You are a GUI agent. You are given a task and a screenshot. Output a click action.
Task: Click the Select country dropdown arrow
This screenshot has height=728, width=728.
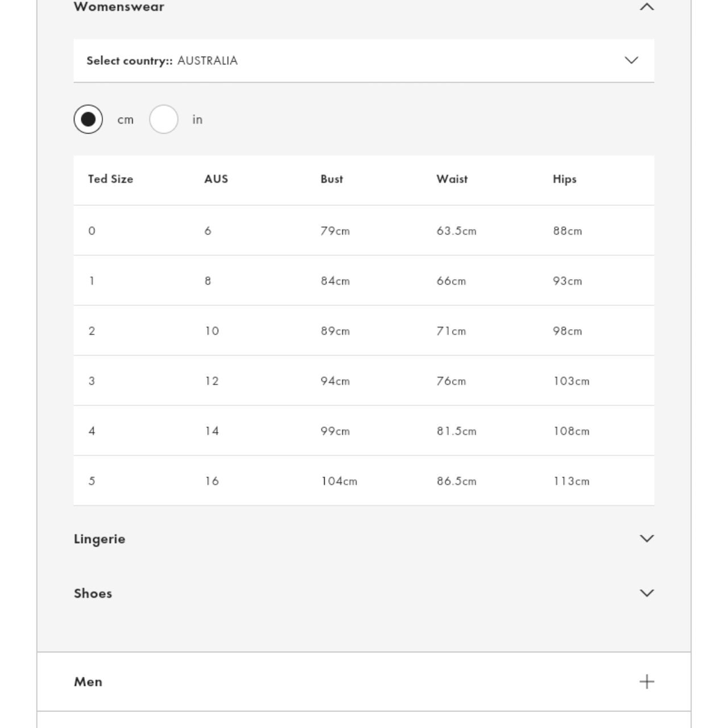coord(631,60)
